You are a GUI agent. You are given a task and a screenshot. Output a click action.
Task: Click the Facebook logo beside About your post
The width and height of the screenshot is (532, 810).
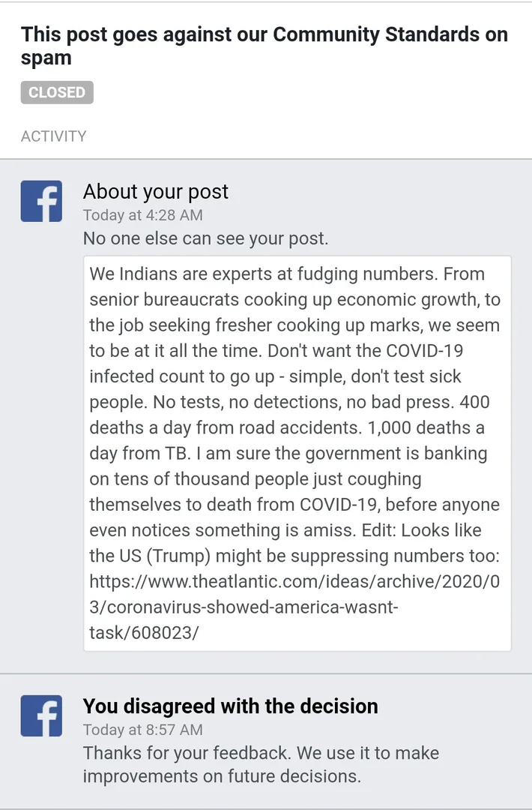click(x=41, y=201)
